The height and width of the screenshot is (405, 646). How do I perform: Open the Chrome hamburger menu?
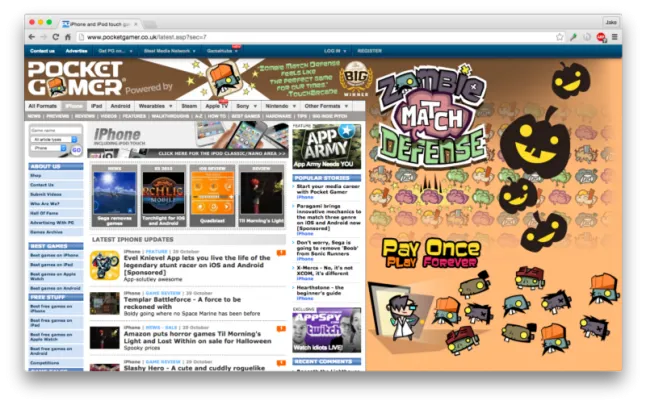click(615, 37)
